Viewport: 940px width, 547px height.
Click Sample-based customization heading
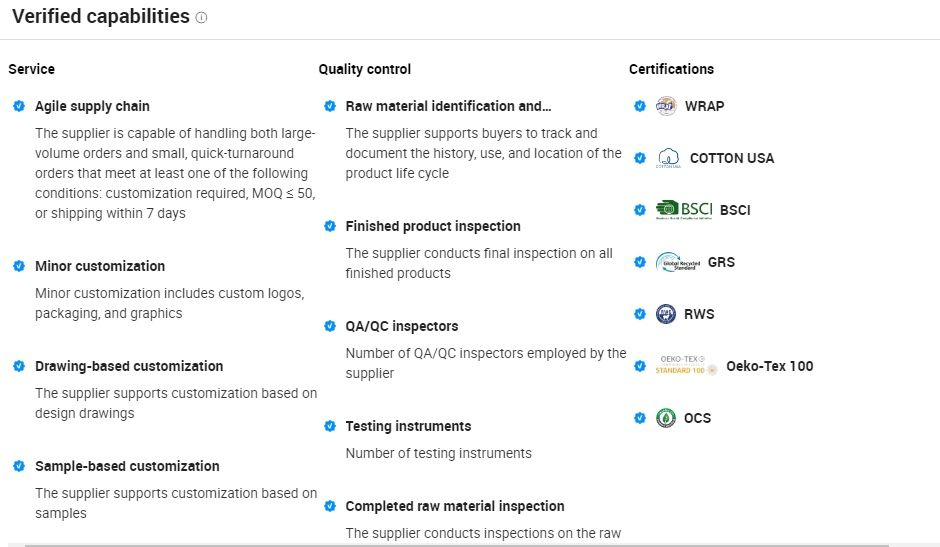[127, 466]
